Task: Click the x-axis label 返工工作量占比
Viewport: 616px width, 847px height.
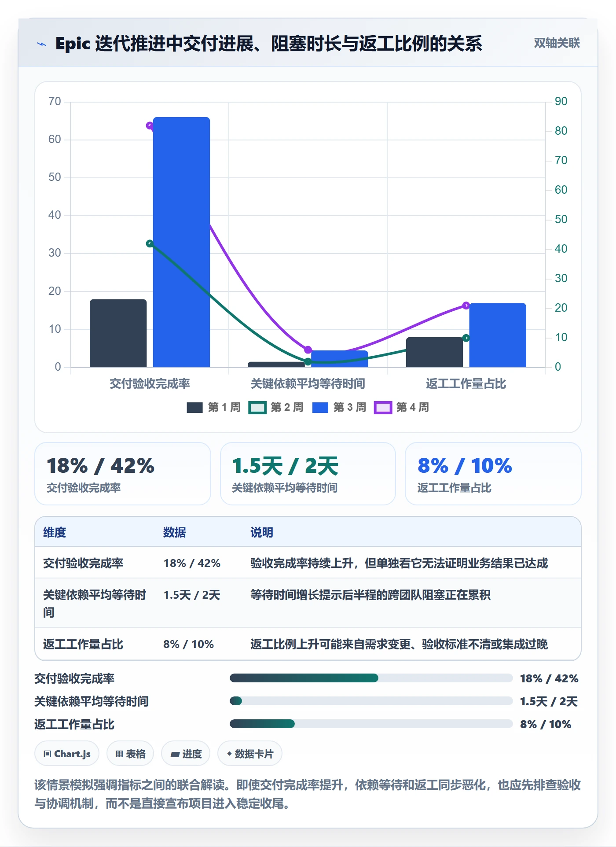Action: point(466,384)
